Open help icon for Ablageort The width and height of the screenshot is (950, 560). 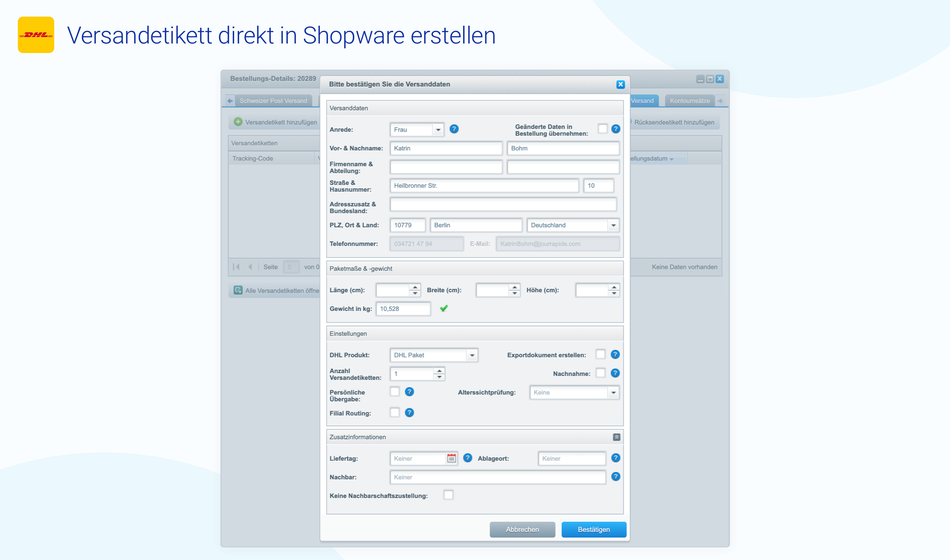click(x=616, y=458)
